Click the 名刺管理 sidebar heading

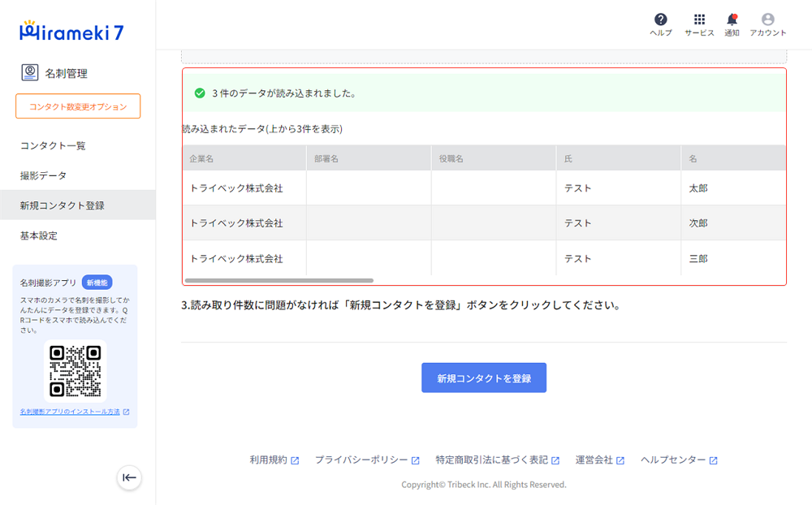pyautogui.click(x=66, y=73)
